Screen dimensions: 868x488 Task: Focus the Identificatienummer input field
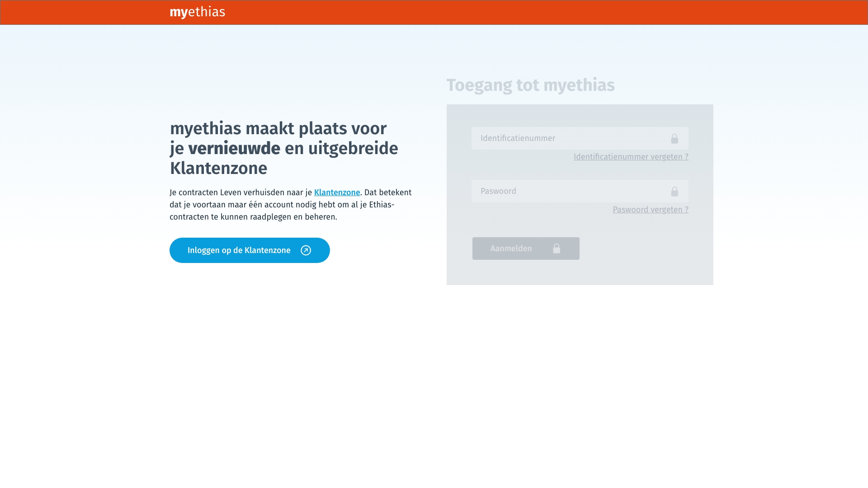(565, 138)
